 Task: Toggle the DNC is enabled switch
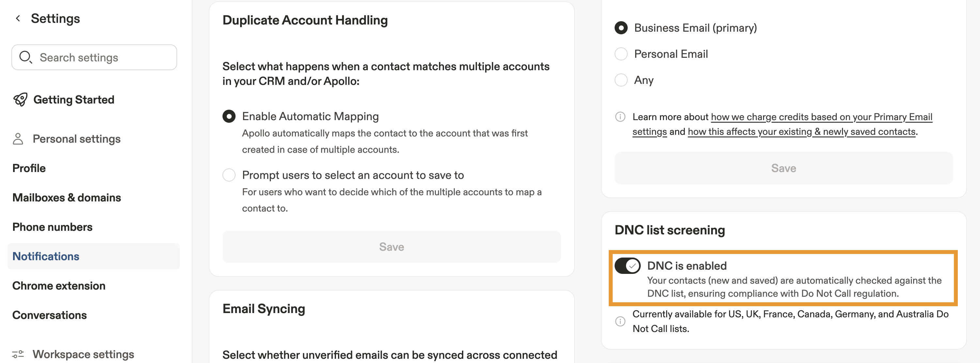pyautogui.click(x=627, y=266)
